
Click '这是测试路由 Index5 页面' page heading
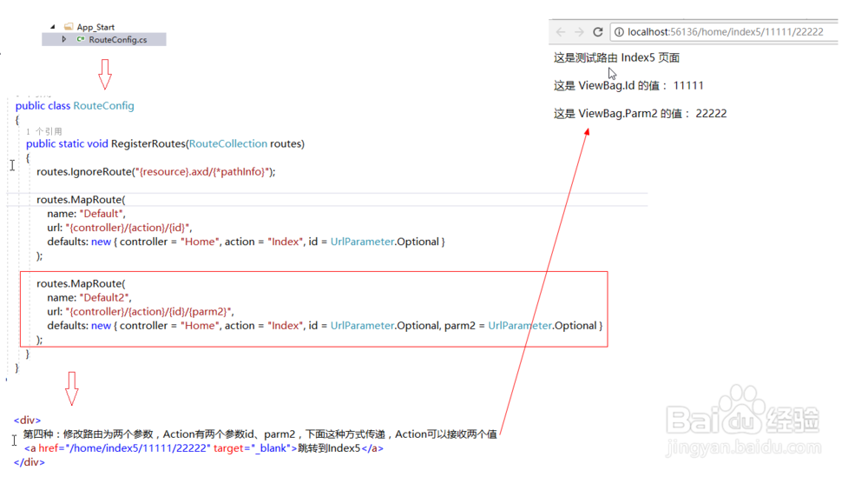coord(616,57)
